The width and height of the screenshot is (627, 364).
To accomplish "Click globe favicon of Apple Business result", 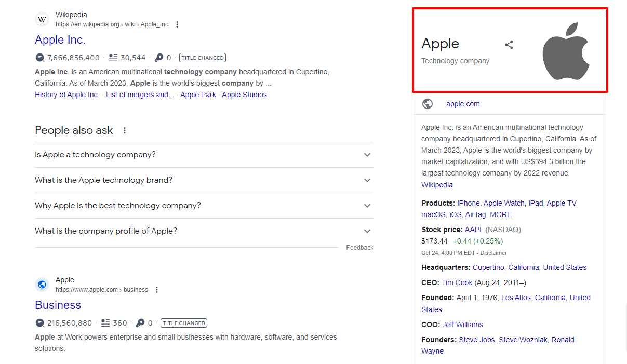I will coord(42,285).
